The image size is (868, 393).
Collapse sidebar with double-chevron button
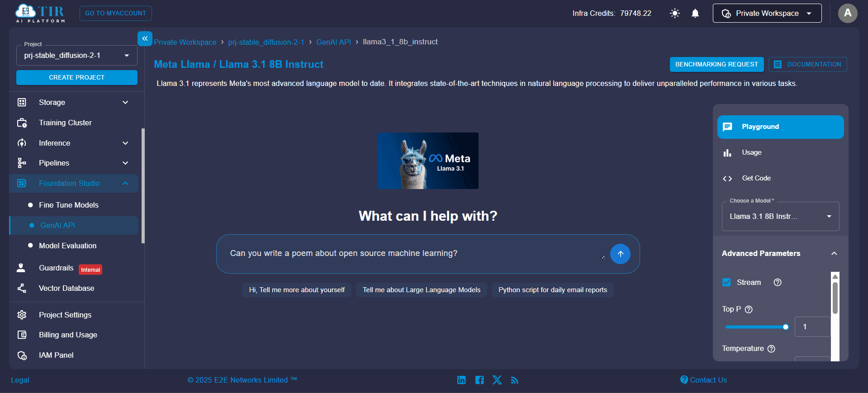tap(145, 38)
